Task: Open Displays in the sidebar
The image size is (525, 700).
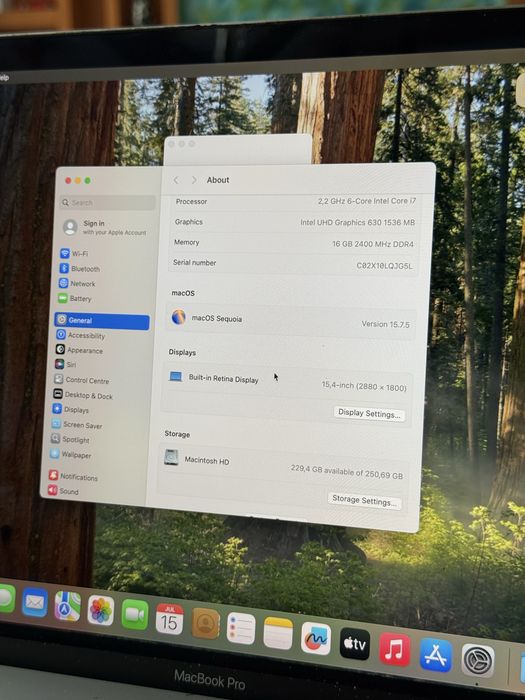Action: tap(71, 409)
